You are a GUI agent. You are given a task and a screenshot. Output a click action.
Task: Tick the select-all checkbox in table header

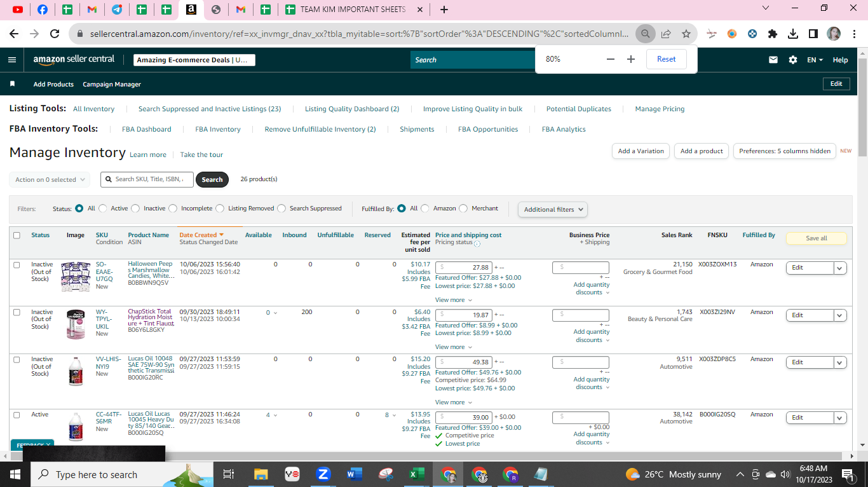17,235
